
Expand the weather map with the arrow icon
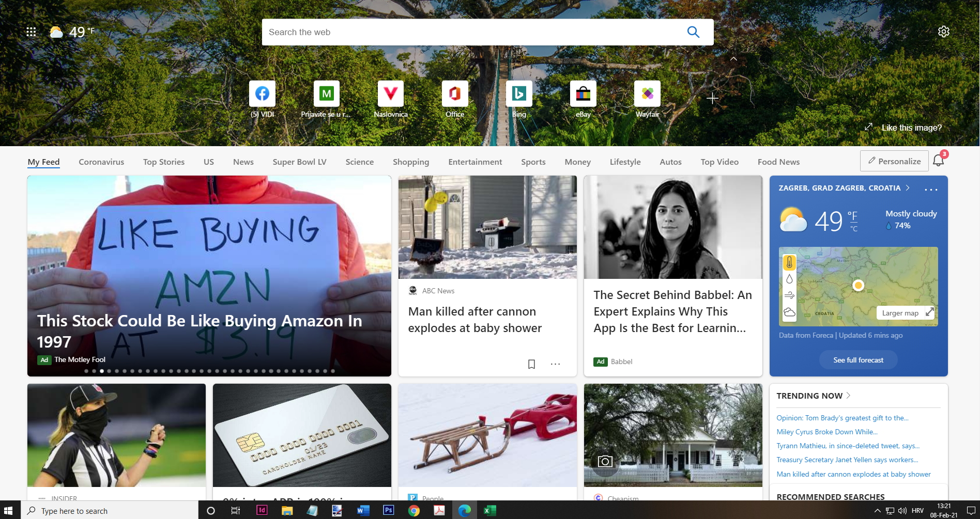point(929,312)
